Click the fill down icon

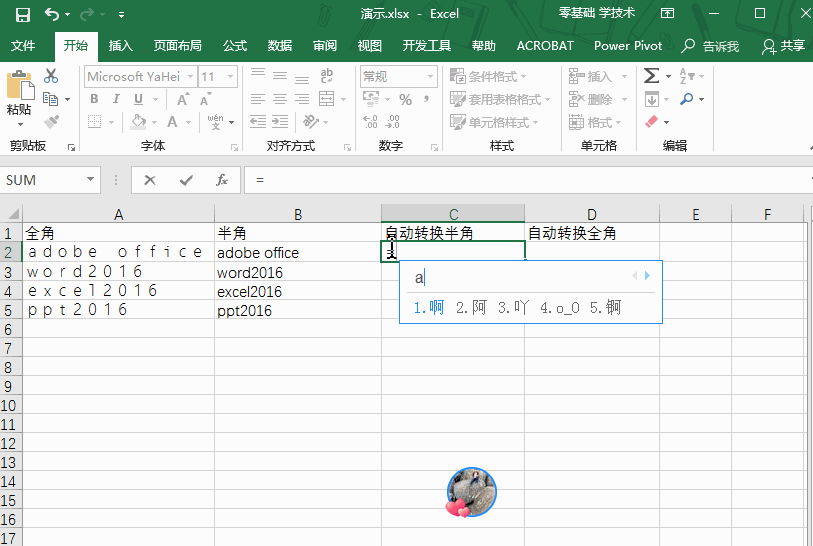[x=652, y=99]
